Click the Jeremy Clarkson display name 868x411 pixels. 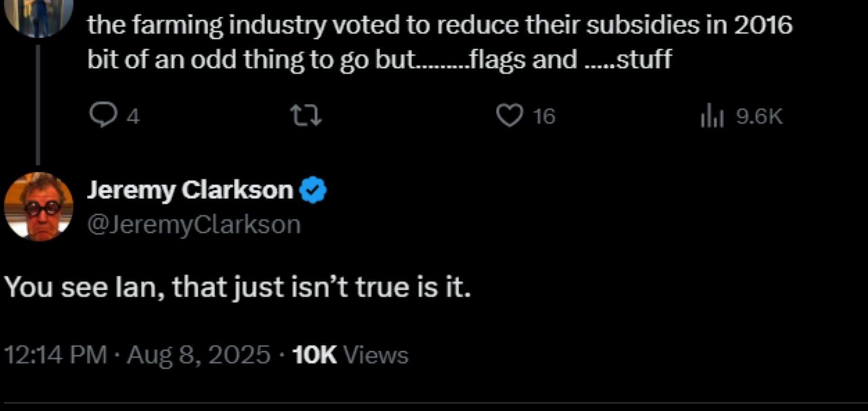(x=190, y=190)
